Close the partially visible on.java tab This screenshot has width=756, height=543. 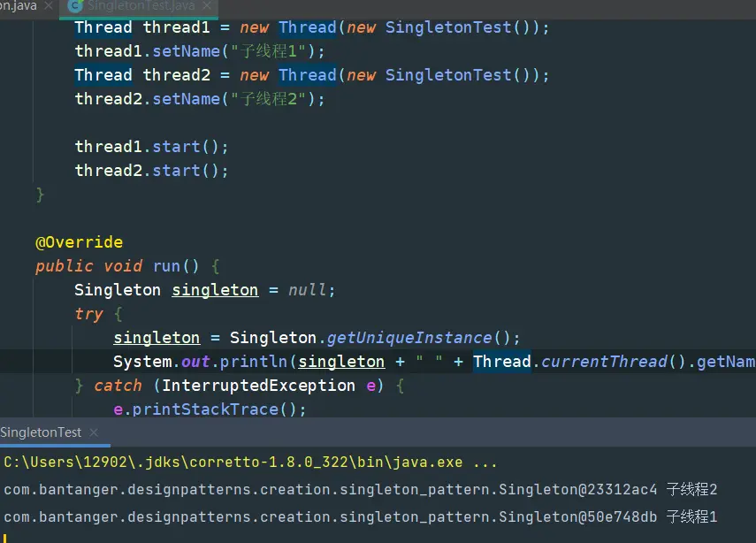click(49, 6)
